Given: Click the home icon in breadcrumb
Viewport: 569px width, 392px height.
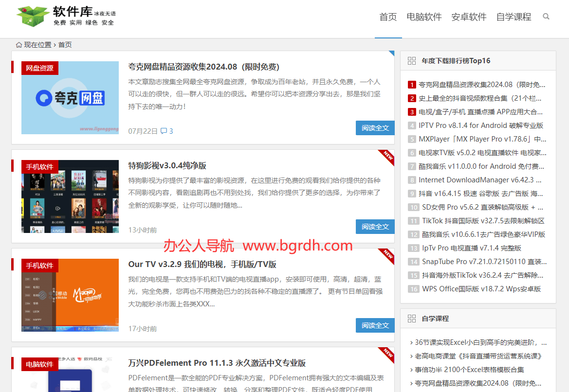Looking at the screenshot, I should (x=19, y=45).
